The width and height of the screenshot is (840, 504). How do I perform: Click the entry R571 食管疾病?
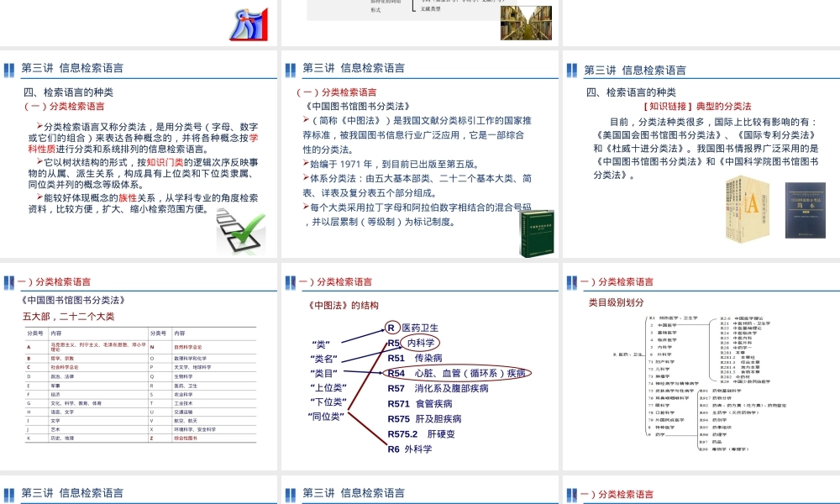click(419, 404)
